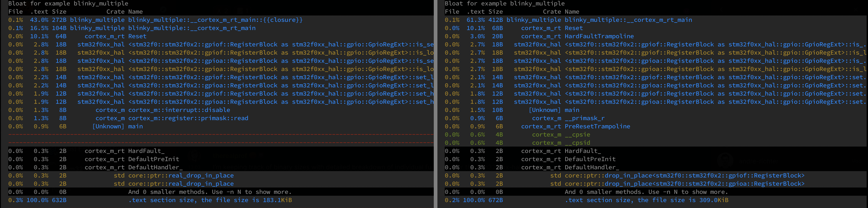Image resolution: width=868 pixels, height=208 pixels.
Task: Click gpioa is_lo row name in left pane
Action: point(281,69)
